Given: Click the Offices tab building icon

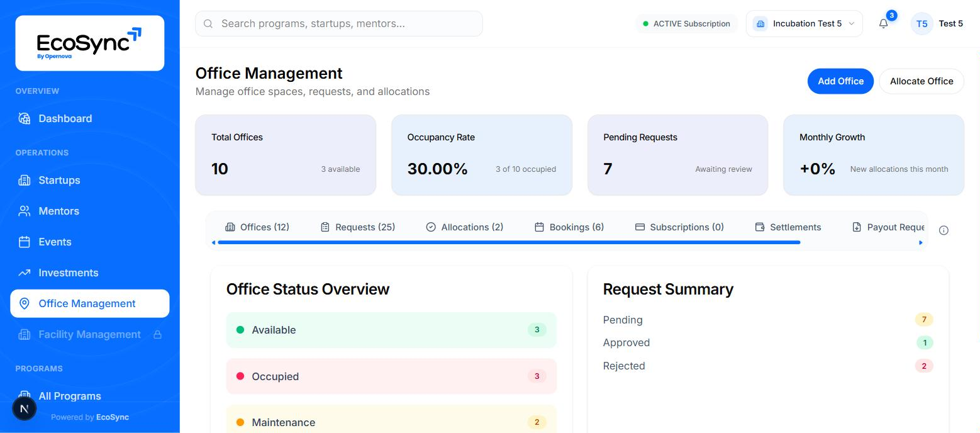Looking at the screenshot, I should tap(230, 227).
